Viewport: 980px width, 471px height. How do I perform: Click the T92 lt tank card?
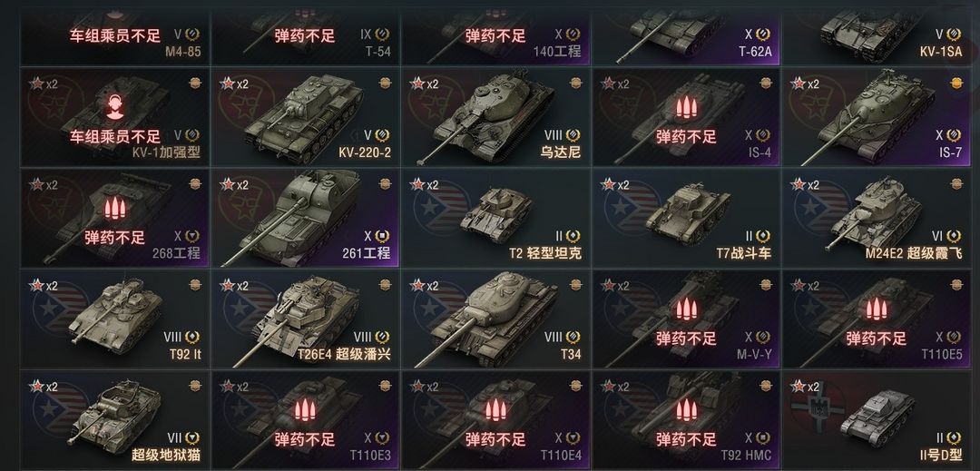(x=114, y=319)
